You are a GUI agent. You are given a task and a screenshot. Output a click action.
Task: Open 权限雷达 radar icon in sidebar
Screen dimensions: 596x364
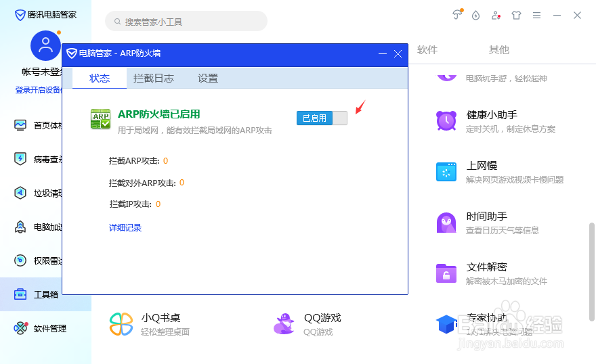click(x=20, y=260)
